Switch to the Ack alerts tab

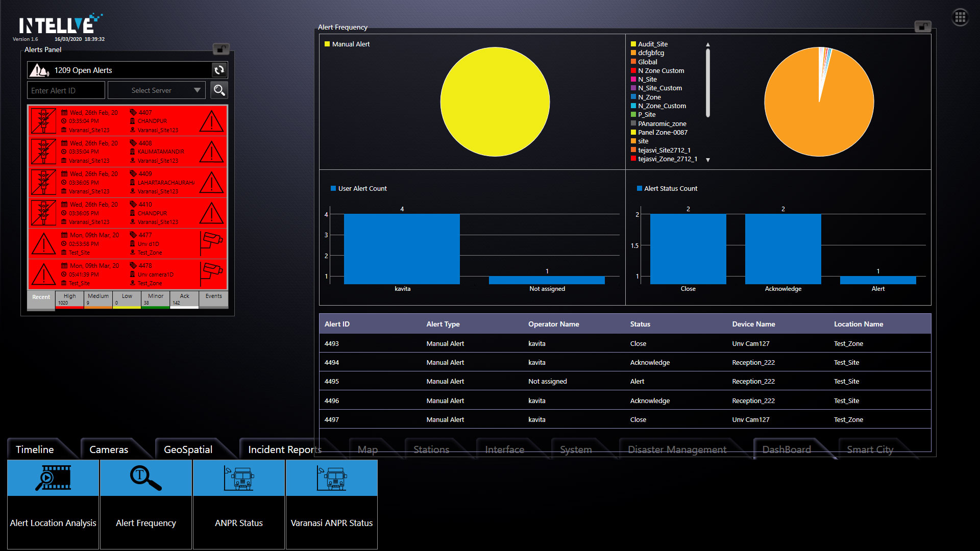pyautogui.click(x=184, y=299)
